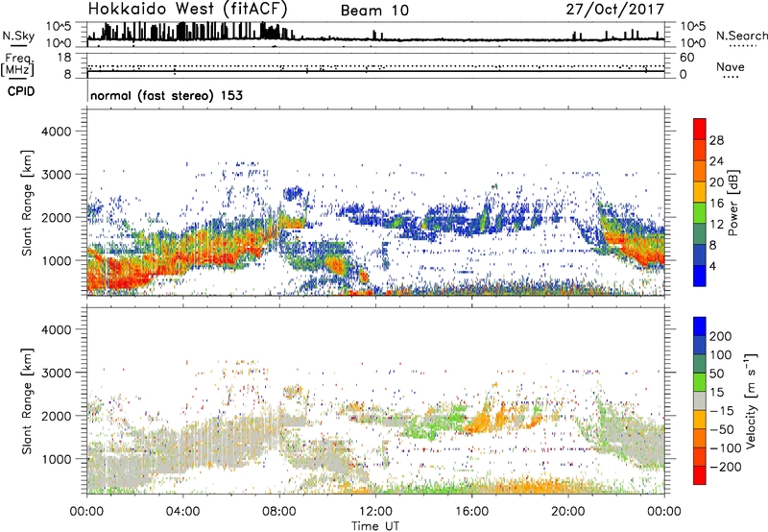Click the '12:00' time tick label
Screen dimensions: 768x532
(375, 512)
